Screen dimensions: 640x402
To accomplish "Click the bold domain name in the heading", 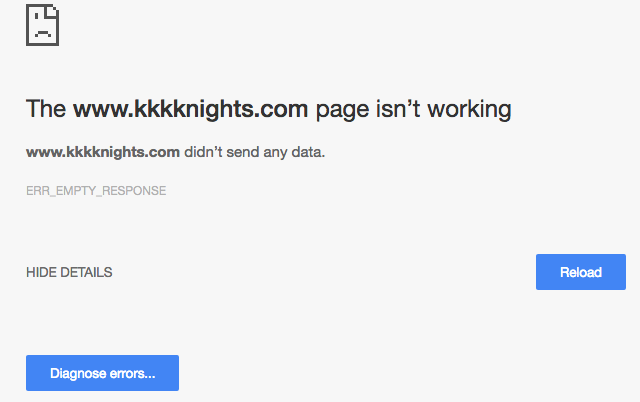I will click(x=190, y=109).
